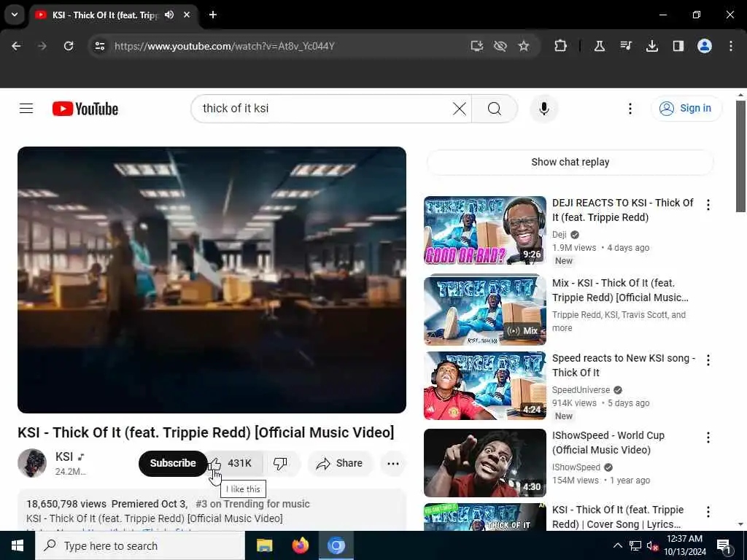The height and width of the screenshot is (560, 747).
Task: Show chat replay
Action: point(570,162)
